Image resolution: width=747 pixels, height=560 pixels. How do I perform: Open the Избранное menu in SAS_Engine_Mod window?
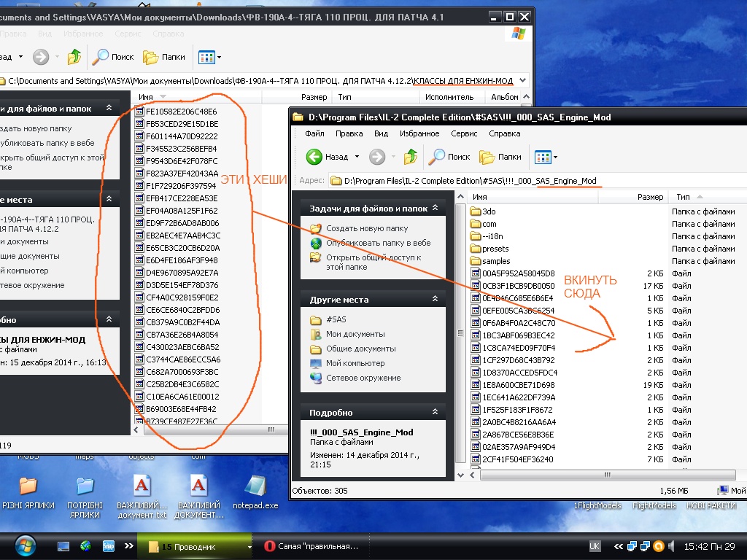(419, 133)
